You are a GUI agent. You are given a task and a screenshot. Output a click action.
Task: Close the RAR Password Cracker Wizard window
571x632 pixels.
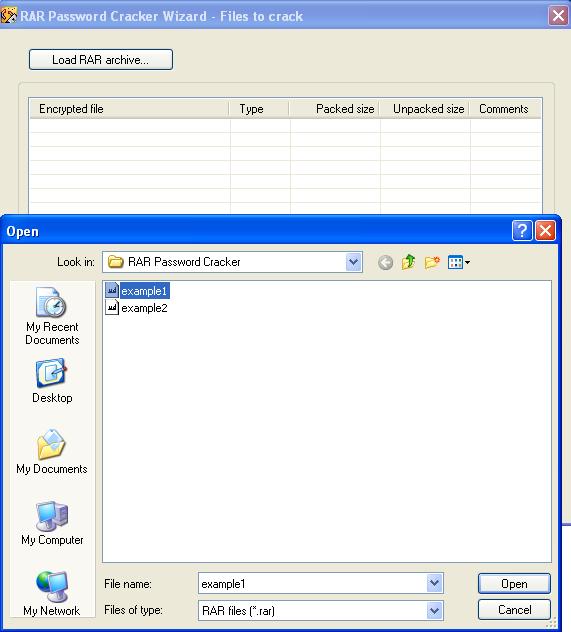tap(558, 16)
